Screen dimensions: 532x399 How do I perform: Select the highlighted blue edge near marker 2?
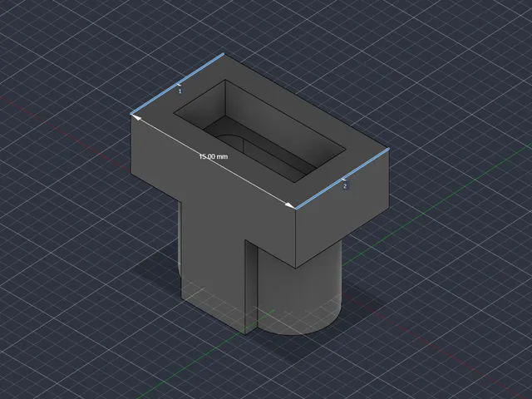point(342,179)
